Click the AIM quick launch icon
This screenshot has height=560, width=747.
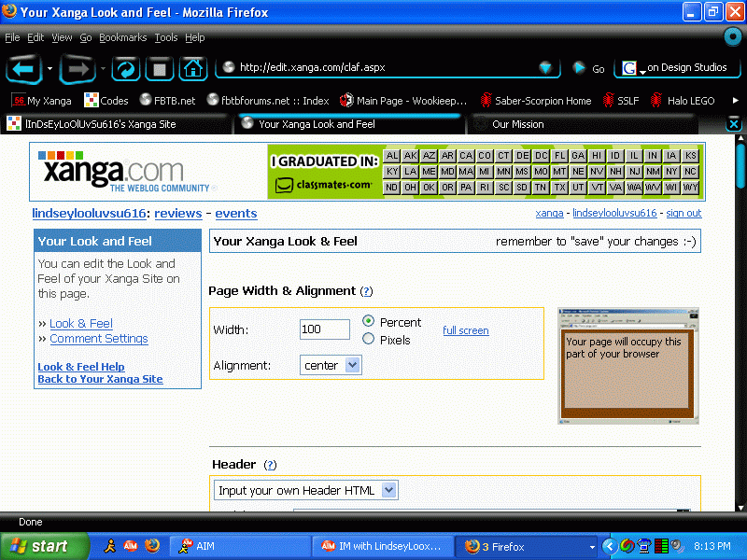click(x=131, y=546)
